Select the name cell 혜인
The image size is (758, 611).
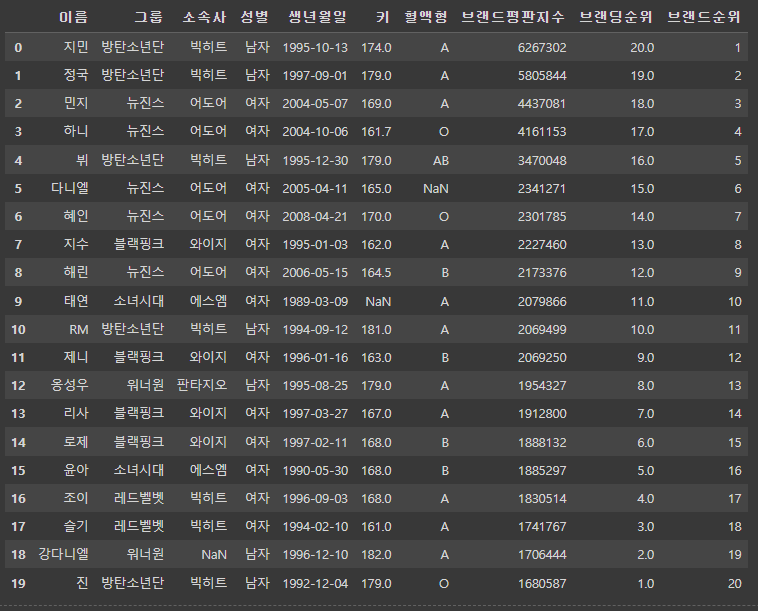[x=76, y=217]
